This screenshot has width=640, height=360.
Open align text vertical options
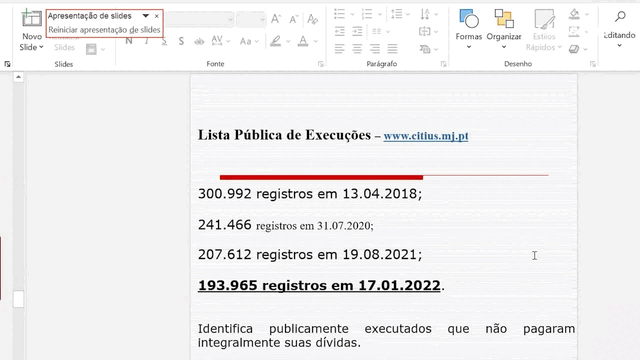(429, 31)
